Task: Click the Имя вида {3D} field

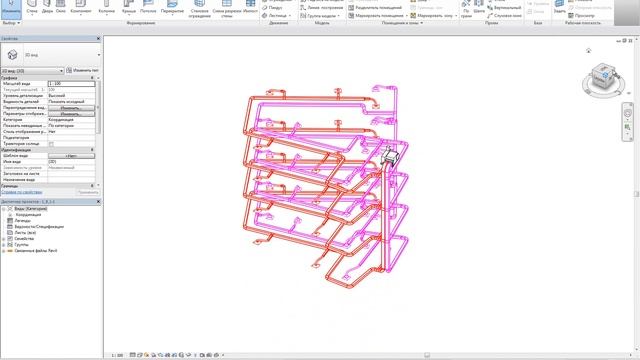Action: pyautogui.click(x=71, y=162)
